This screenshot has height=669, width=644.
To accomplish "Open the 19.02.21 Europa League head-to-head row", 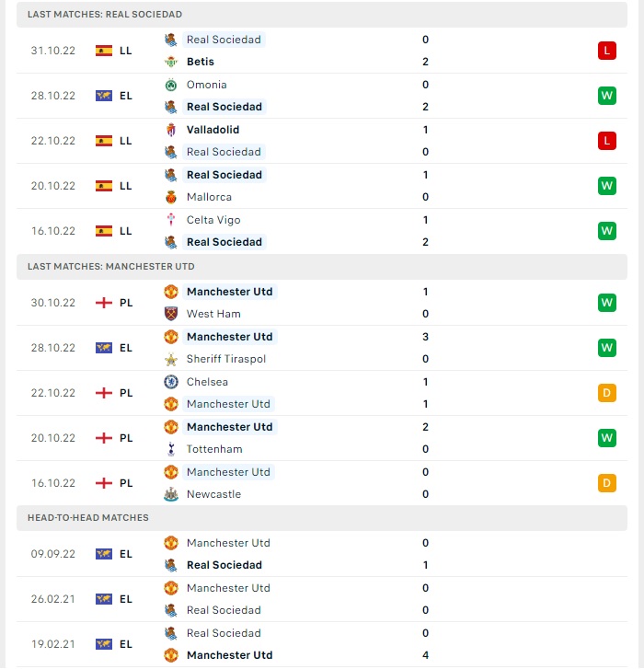I will click(322, 644).
